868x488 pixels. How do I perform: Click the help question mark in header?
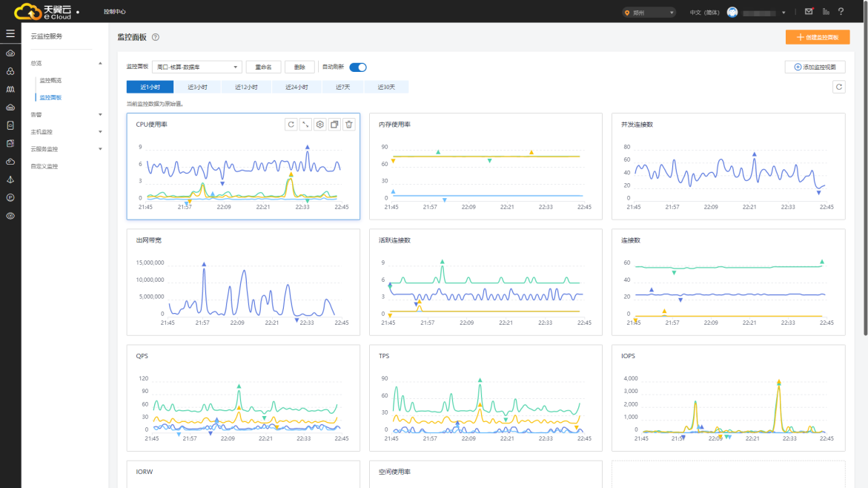tap(841, 12)
